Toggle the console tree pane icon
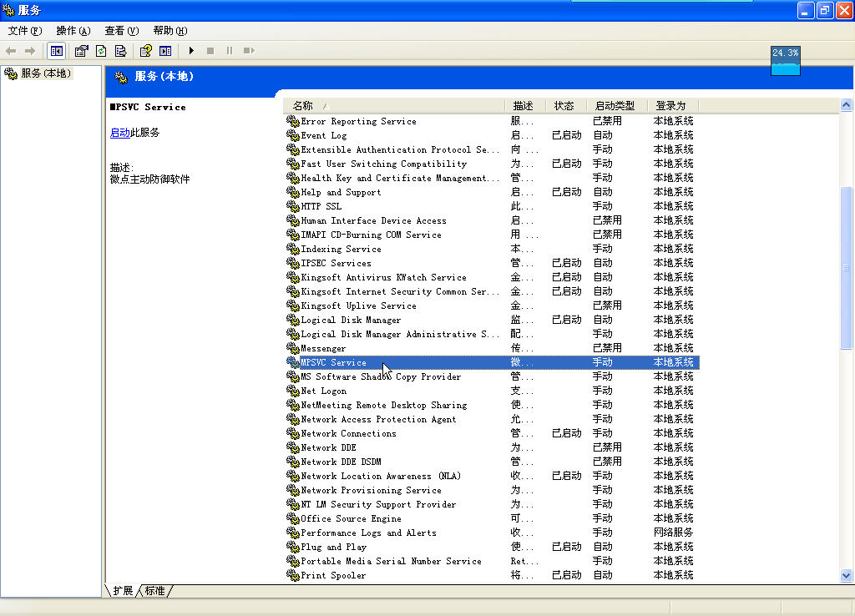Image resolution: width=855 pixels, height=616 pixels. click(x=56, y=51)
